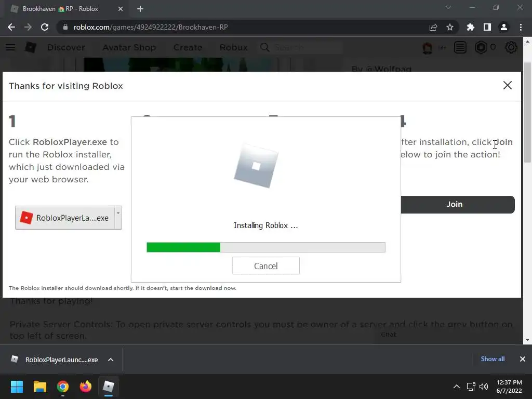
Task: Open the Windows Start menu
Action: 17,387
